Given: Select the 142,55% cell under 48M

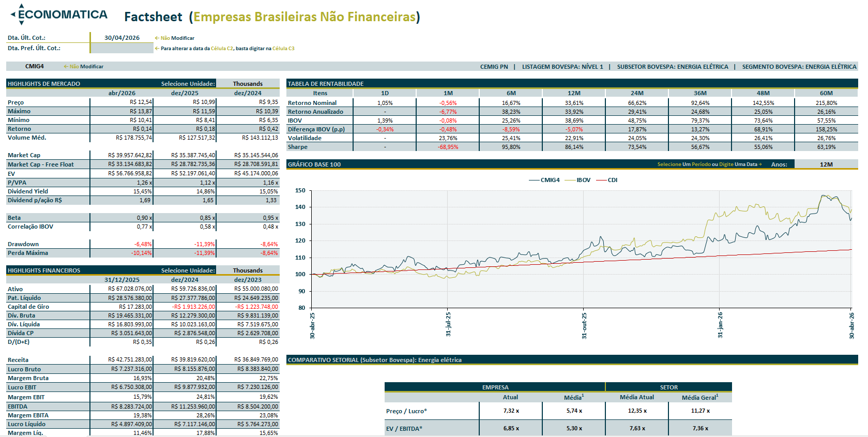Looking at the screenshot, I should [763, 103].
